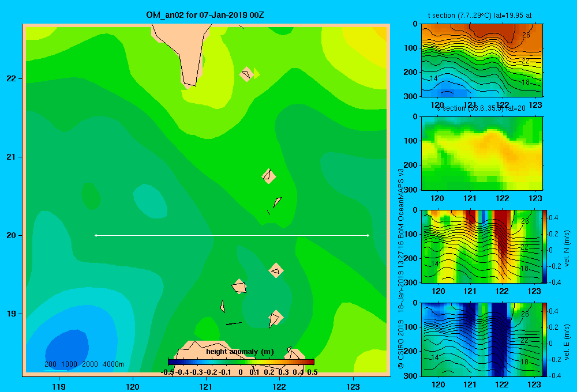
Task: Click the '0.2' tick on the height anomaly colorbar
Action: pos(269,372)
